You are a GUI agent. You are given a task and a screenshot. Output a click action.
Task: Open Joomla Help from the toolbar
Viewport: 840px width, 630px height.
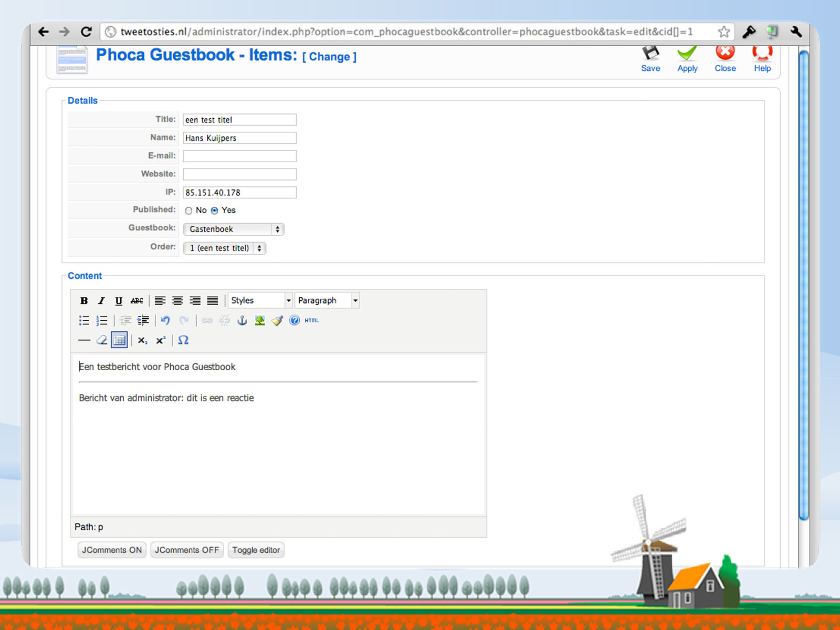pyautogui.click(x=762, y=59)
